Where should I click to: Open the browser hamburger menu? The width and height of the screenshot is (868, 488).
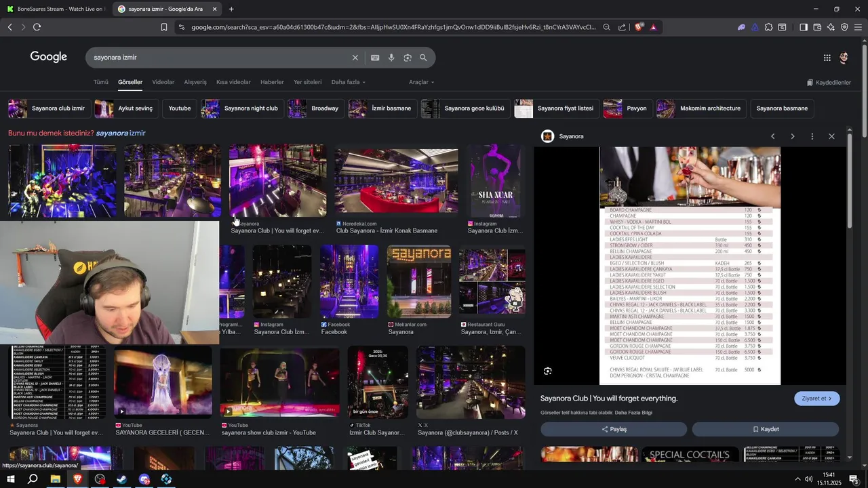coord(858,27)
